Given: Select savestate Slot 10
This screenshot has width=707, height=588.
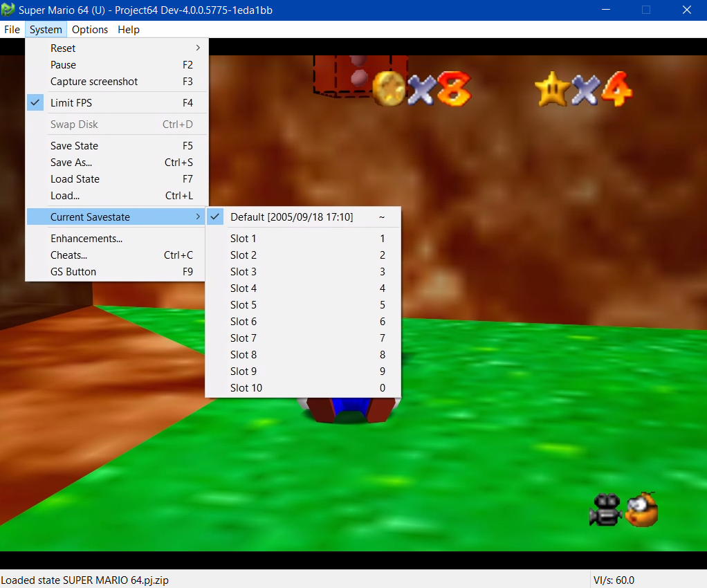Looking at the screenshot, I should [303, 388].
